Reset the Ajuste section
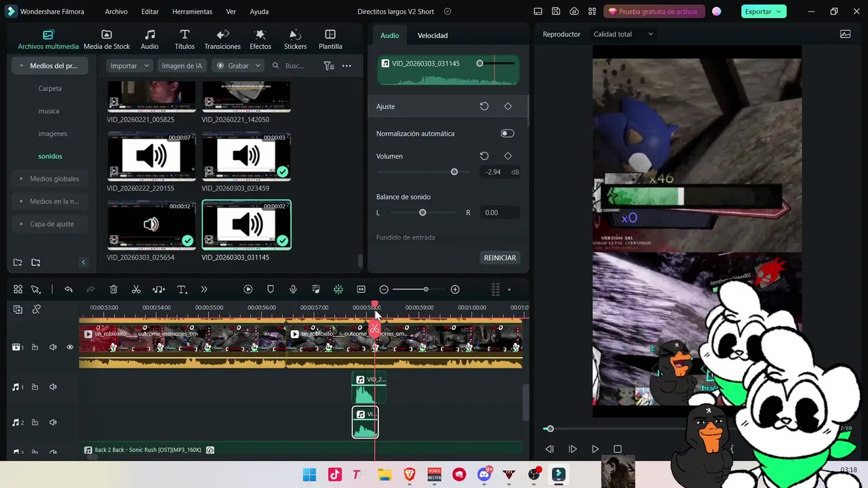Screen dimensions: 868x488 pos(484,106)
